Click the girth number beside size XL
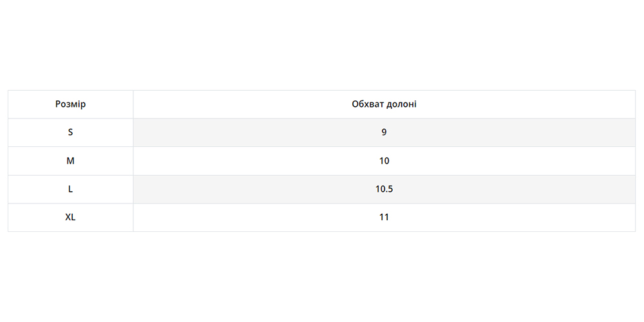 coord(384,218)
